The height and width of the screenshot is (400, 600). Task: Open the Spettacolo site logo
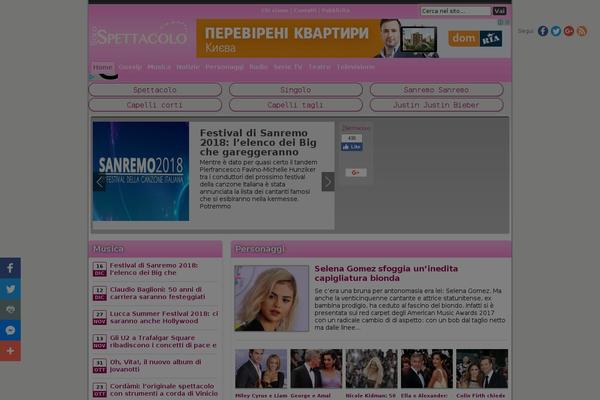point(142,36)
